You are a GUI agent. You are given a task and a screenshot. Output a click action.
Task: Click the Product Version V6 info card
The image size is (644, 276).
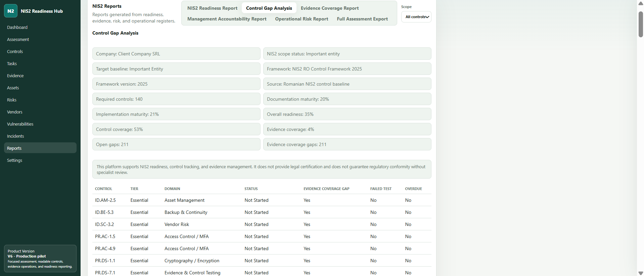tap(40, 259)
